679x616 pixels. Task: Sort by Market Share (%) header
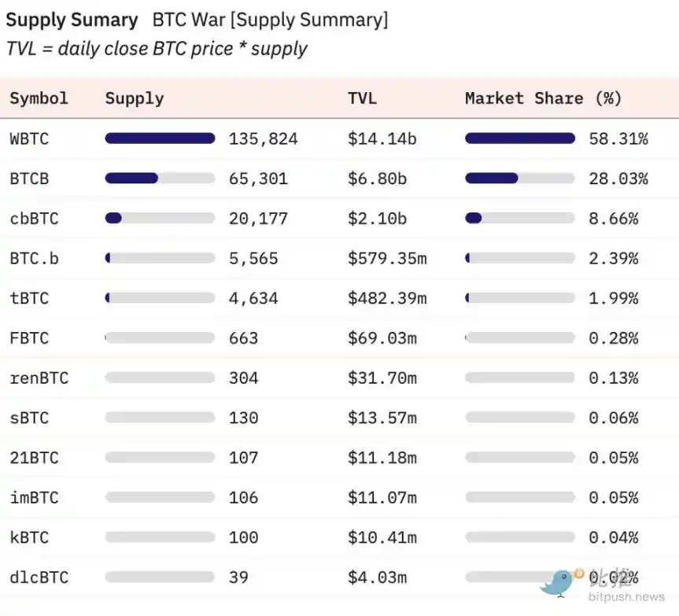pos(543,98)
